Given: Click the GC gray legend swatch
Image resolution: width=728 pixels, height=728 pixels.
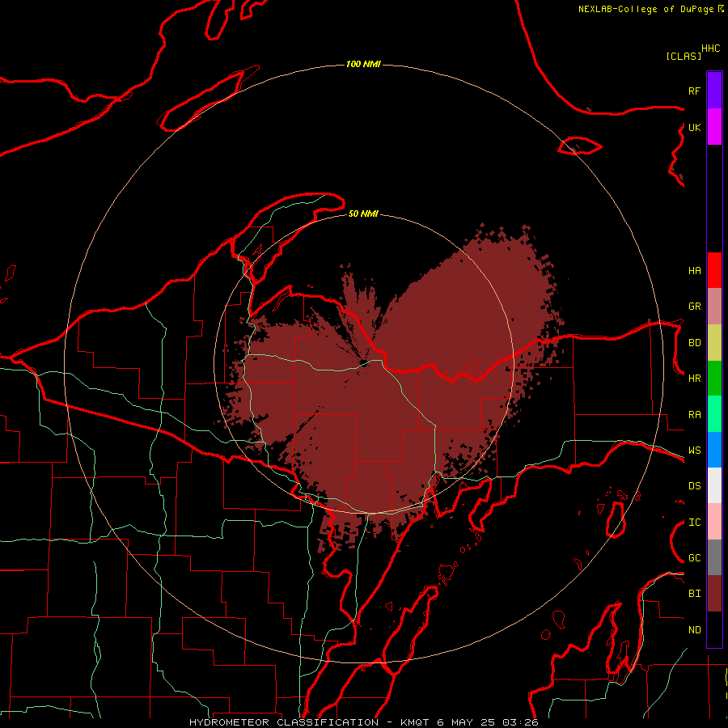Looking at the screenshot, I should (714, 557).
